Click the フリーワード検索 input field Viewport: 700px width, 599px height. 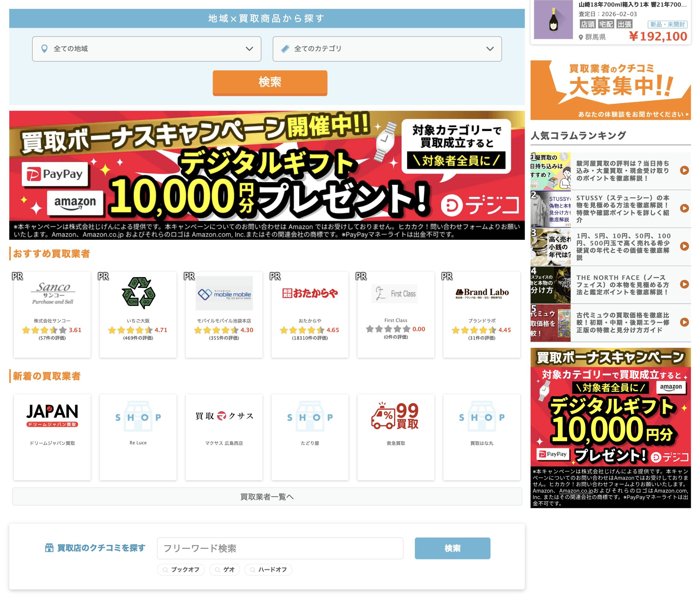point(280,548)
